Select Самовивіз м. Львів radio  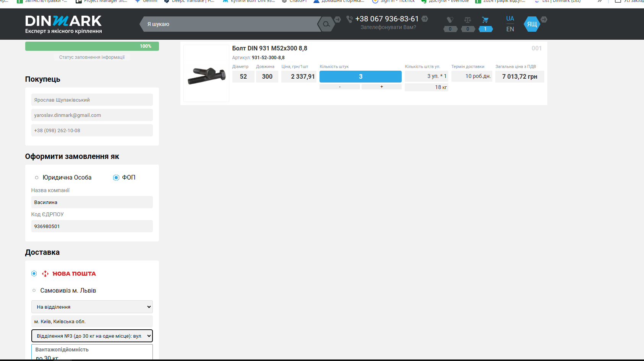pyautogui.click(x=34, y=290)
